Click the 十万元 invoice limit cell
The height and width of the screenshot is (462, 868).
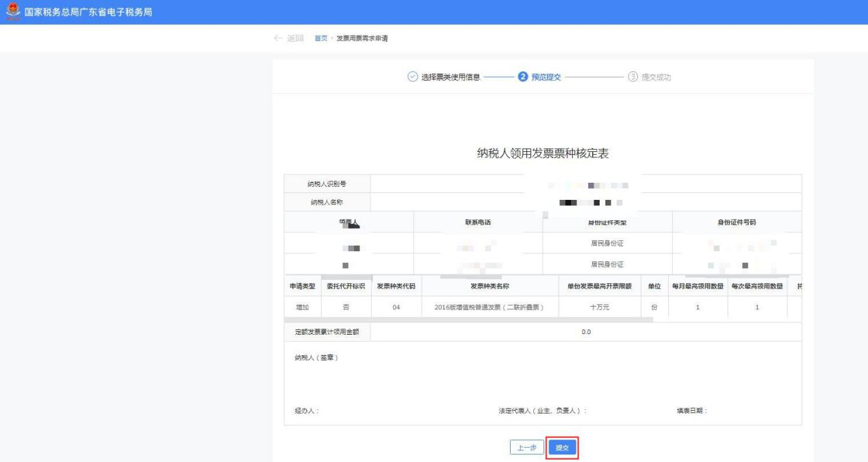(600, 307)
